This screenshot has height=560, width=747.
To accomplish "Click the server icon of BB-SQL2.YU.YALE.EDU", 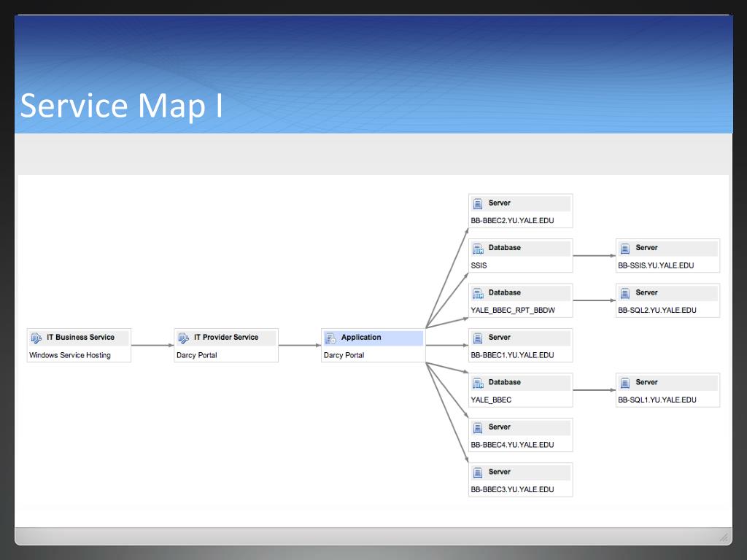I will (625, 293).
